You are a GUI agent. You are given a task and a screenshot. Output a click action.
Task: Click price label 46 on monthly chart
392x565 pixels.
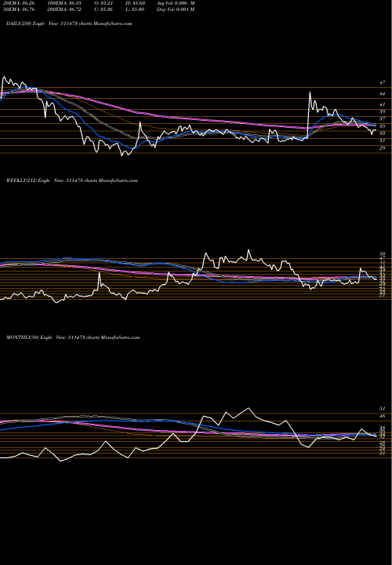coord(383,416)
